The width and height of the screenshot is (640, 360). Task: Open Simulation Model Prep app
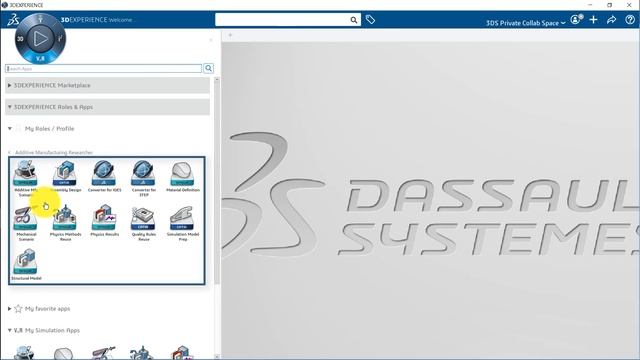tap(182, 223)
